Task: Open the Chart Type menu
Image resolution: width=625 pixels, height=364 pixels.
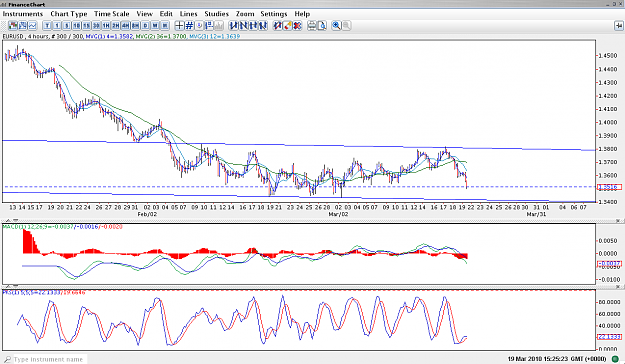Action: tap(69, 14)
